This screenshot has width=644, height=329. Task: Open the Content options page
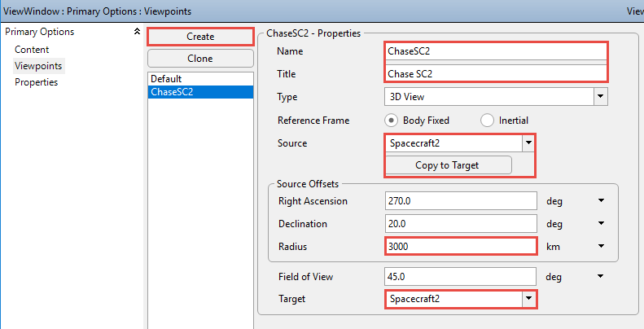point(32,50)
